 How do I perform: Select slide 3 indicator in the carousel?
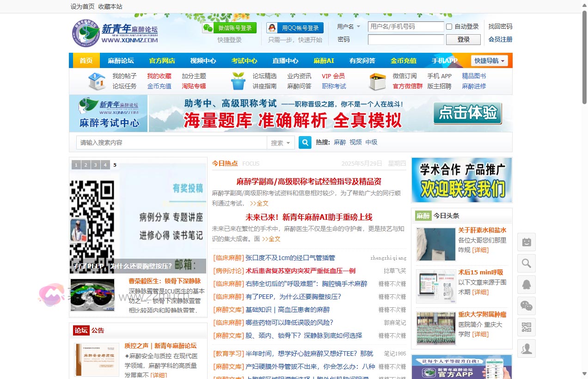[95, 165]
